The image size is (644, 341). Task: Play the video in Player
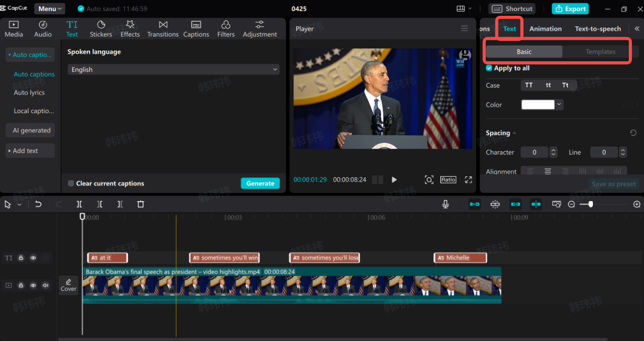[394, 180]
